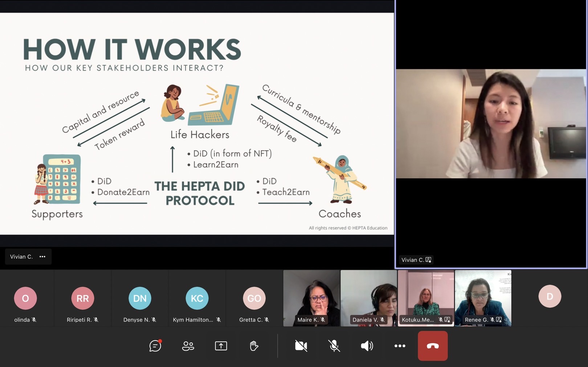Click the Gretta C. name label
The image size is (588, 367).
251,320
